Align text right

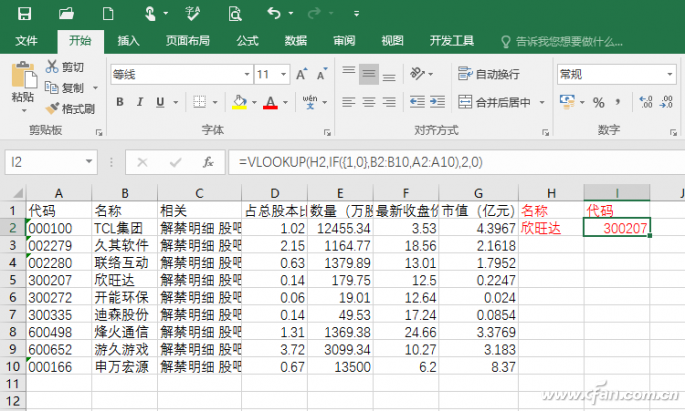(x=389, y=102)
